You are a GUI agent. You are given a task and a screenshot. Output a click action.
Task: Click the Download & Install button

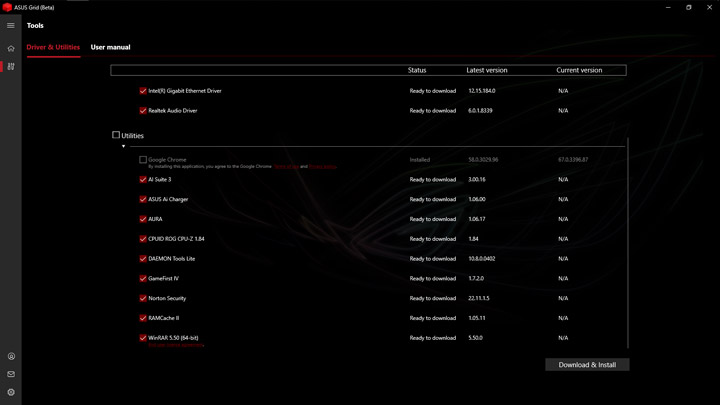pyautogui.click(x=587, y=365)
